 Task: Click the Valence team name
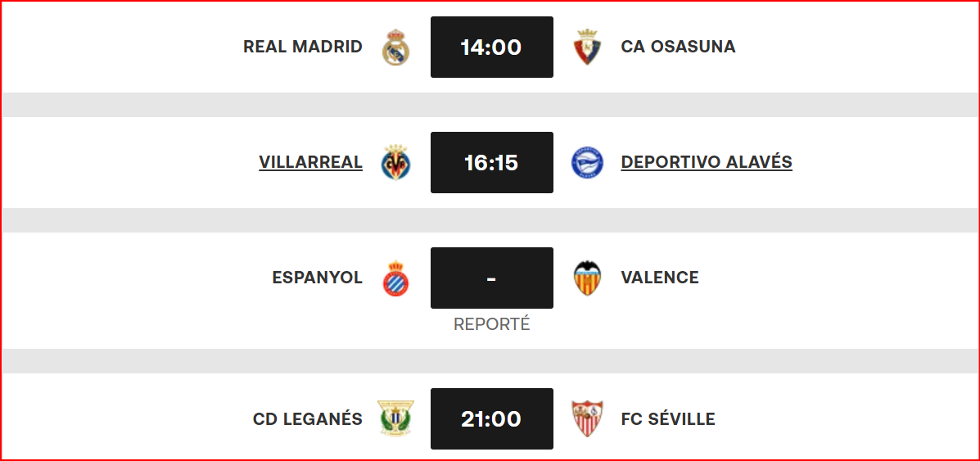point(660,278)
